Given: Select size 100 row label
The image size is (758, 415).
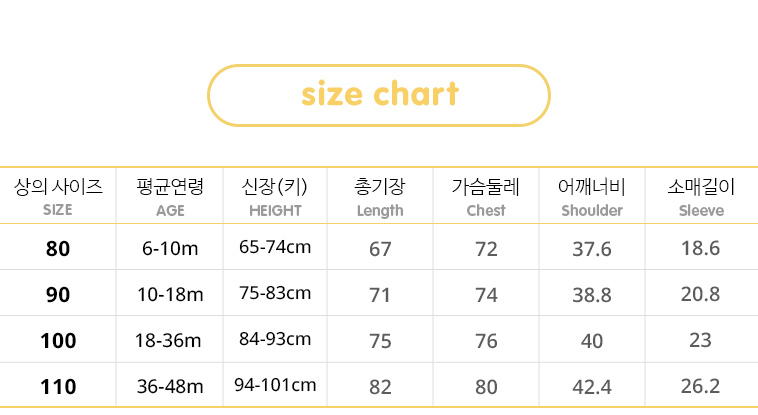Looking at the screenshot, I should click(58, 341).
